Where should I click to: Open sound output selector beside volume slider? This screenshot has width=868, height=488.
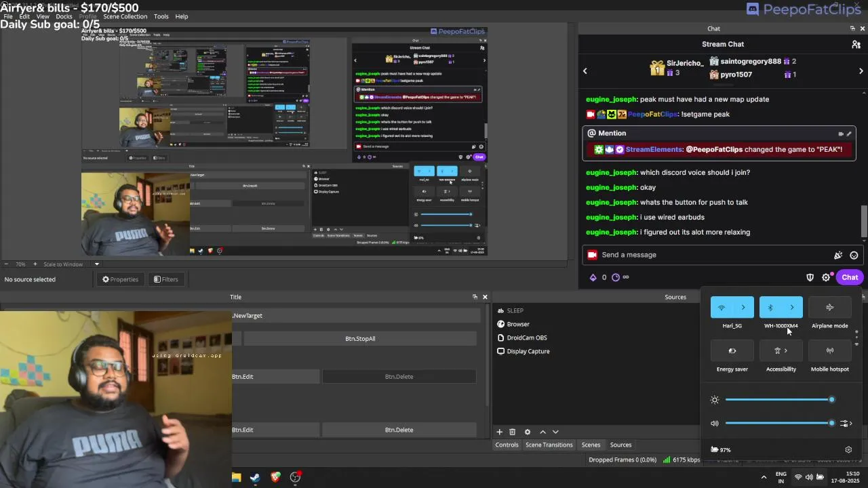pos(846,424)
